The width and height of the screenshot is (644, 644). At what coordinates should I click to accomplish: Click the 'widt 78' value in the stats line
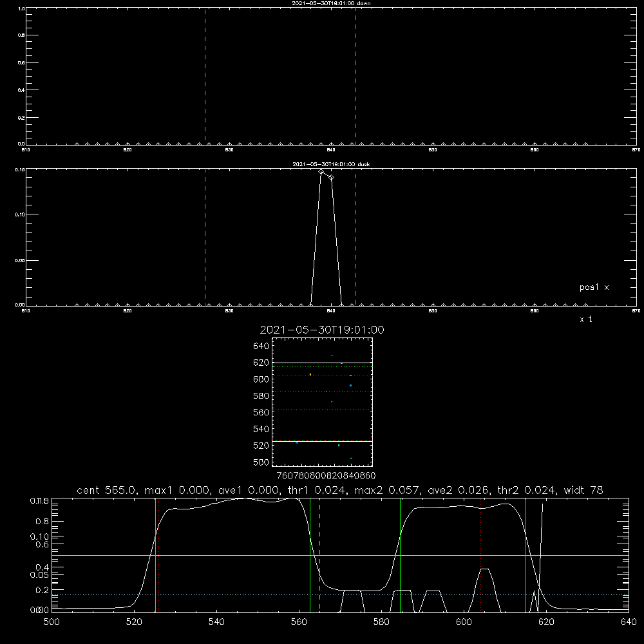pyautogui.click(x=583, y=490)
